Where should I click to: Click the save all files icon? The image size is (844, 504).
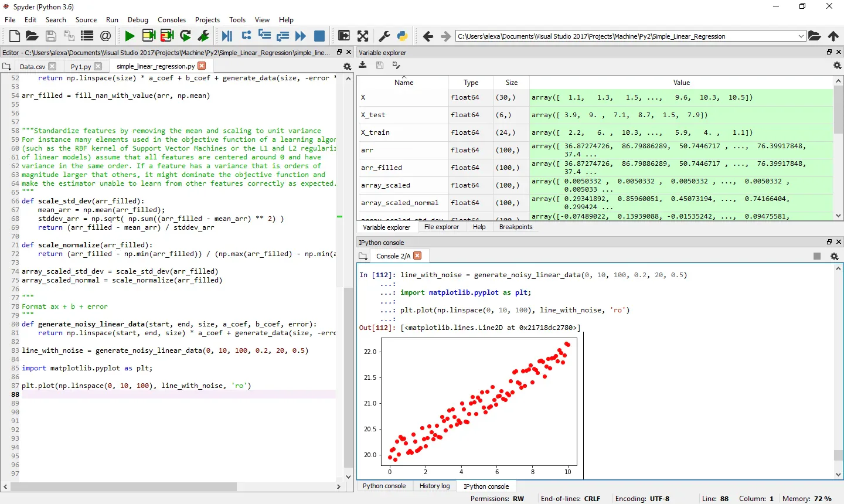click(69, 36)
